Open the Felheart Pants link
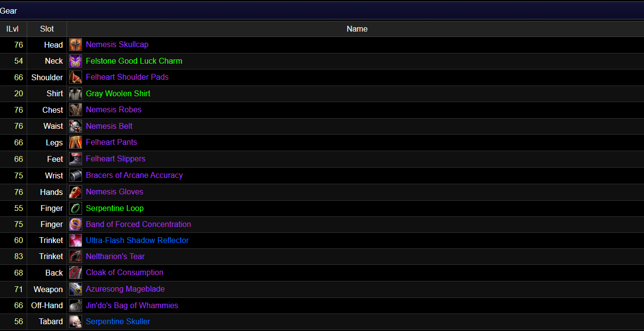The image size is (644, 331). pyautogui.click(x=111, y=142)
